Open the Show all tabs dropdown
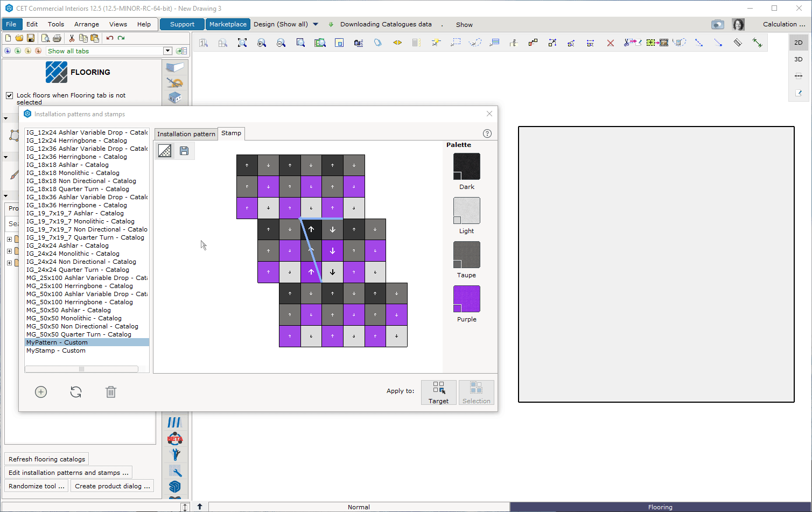 167,51
